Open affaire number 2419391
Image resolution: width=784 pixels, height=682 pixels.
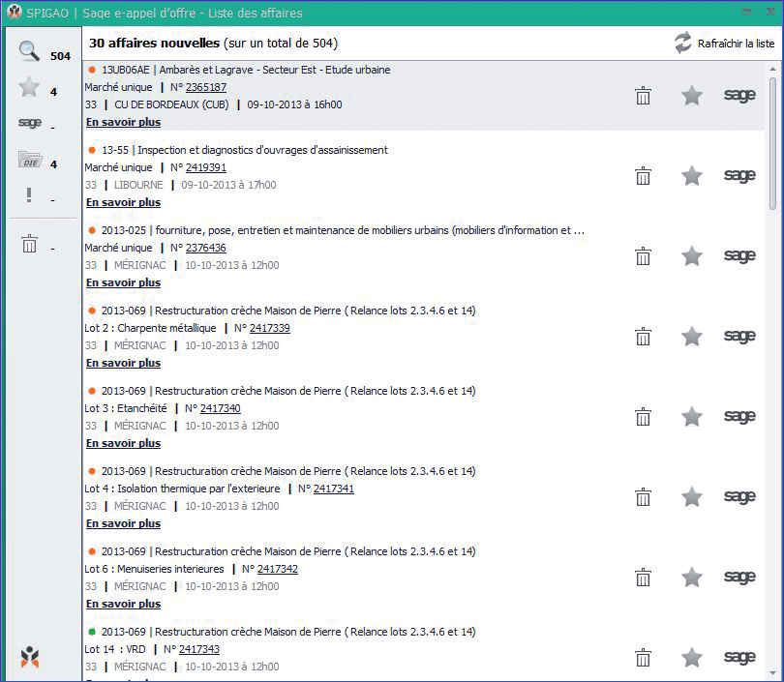point(206,168)
